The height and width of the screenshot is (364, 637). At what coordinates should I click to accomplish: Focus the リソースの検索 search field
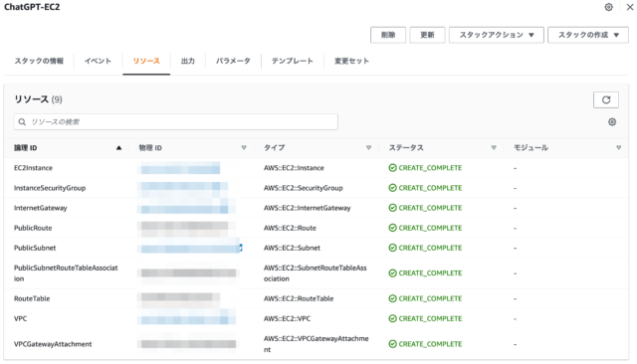click(x=176, y=121)
